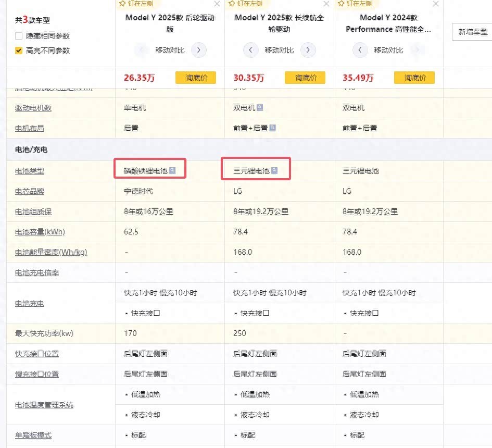Image resolution: width=492 pixels, height=448 pixels.
Task: Move the long-range AWD model right
Action: tap(308, 50)
